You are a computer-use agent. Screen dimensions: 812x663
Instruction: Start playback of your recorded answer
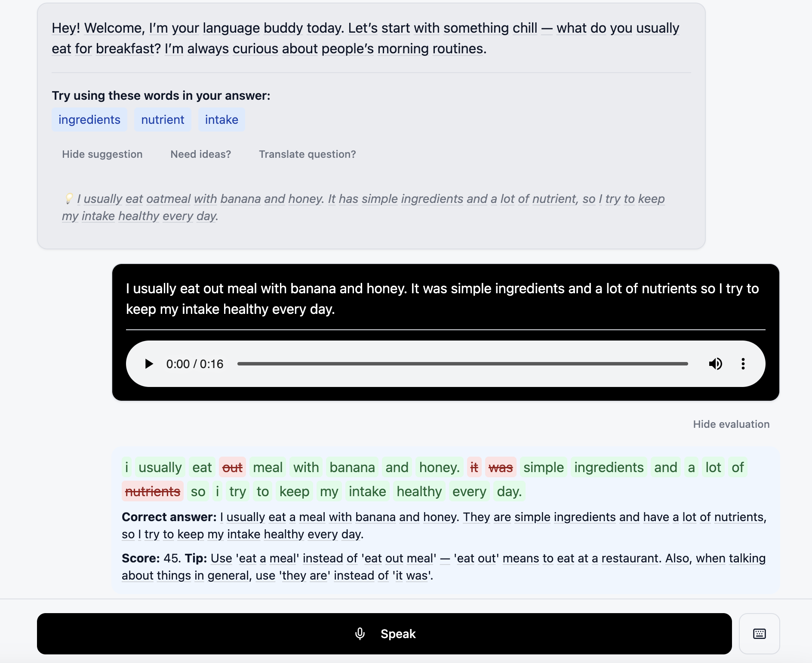pyautogui.click(x=149, y=364)
